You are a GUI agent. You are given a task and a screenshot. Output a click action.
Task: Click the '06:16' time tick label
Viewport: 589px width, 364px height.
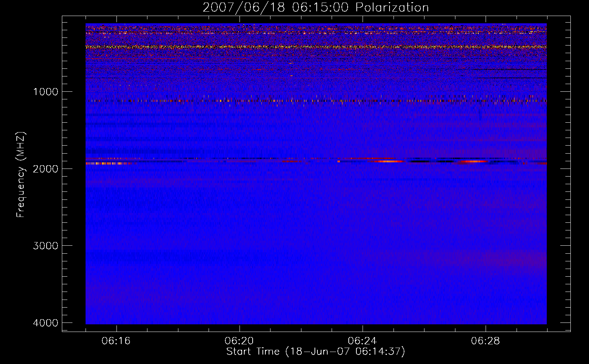116,341
